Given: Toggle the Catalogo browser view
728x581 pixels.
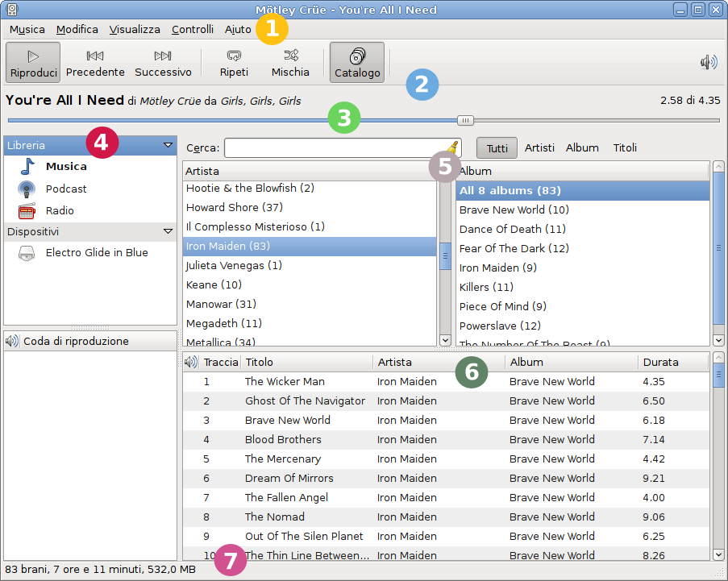Looking at the screenshot, I should [x=357, y=63].
